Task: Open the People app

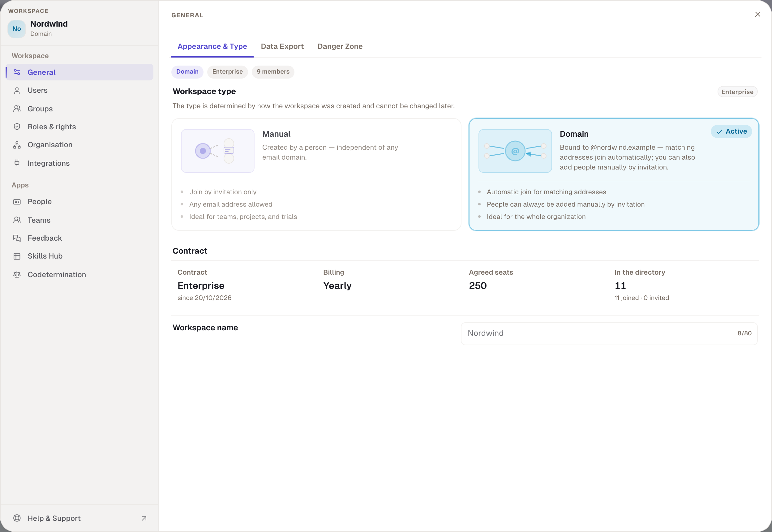Action: pyautogui.click(x=80, y=202)
